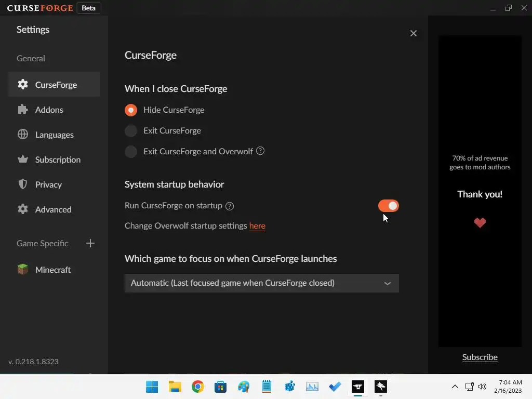This screenshot has width=532, height=399.
Task: Click the Subscription crown icon
Action: [23, 159]
